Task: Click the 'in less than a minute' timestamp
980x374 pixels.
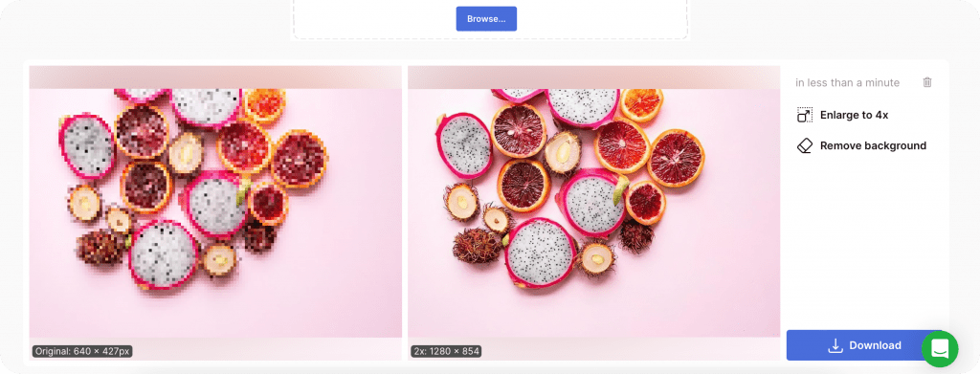Action: (x=848, y=82)
